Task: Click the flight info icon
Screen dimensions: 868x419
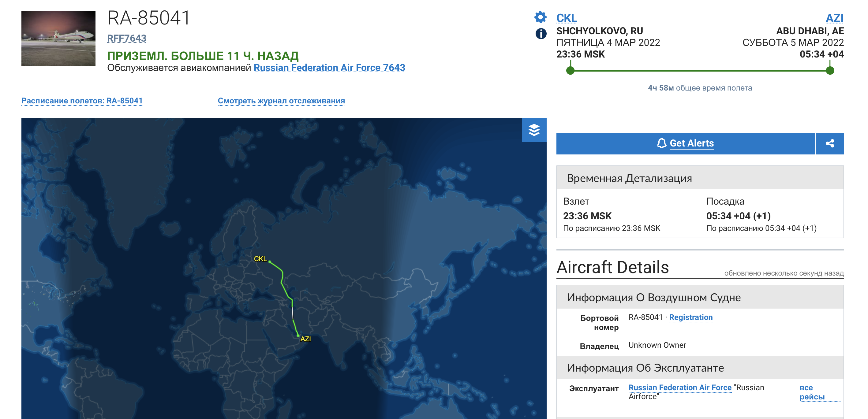Action: 541,34
